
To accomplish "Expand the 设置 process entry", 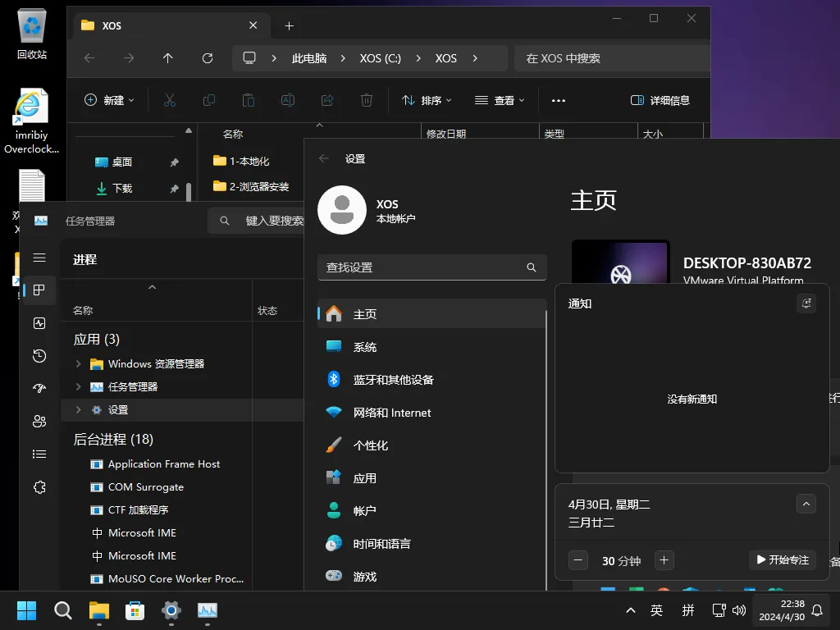I will (78, 409).
